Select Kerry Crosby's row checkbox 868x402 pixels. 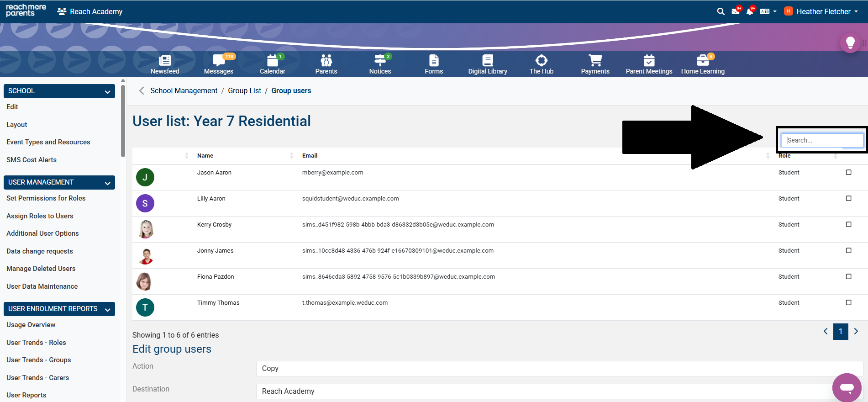[848, 224]
